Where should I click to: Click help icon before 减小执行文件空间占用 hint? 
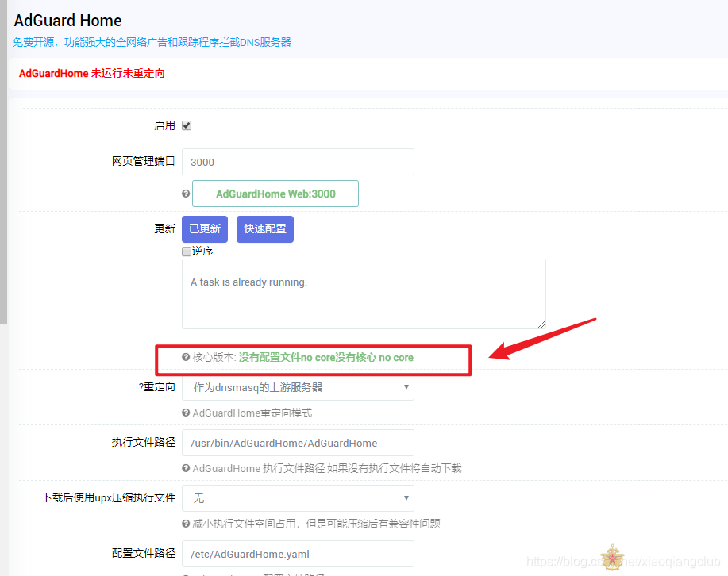click(186, 524)
